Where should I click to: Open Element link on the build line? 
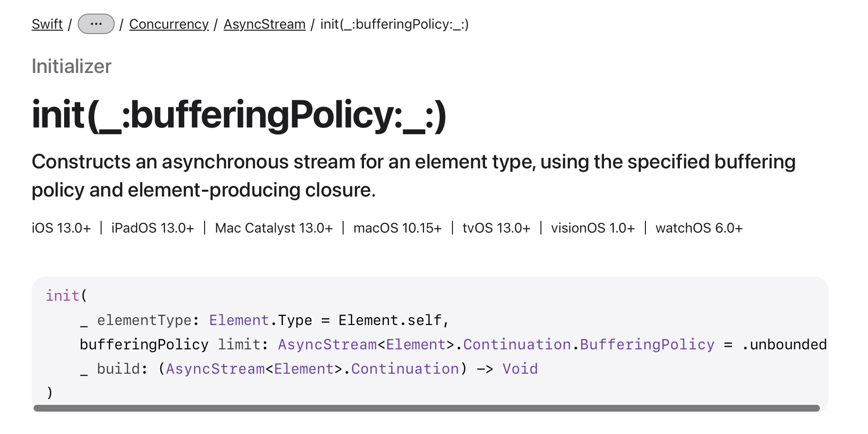tap(304, 369)
